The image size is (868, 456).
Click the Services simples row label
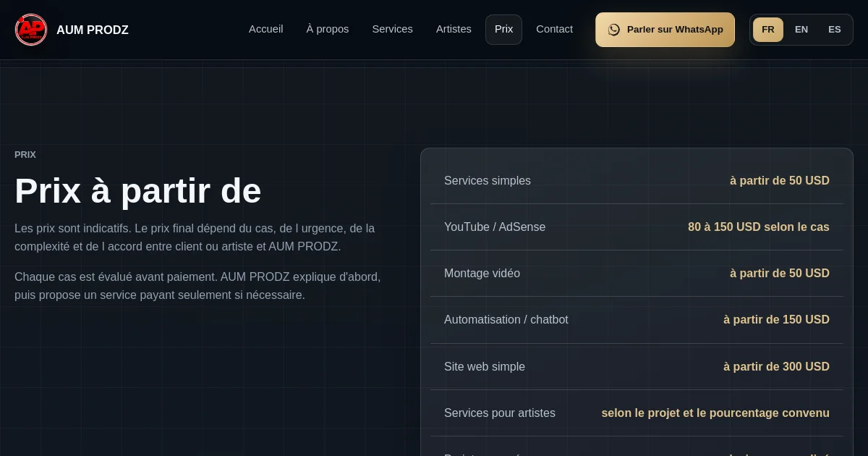488,181
